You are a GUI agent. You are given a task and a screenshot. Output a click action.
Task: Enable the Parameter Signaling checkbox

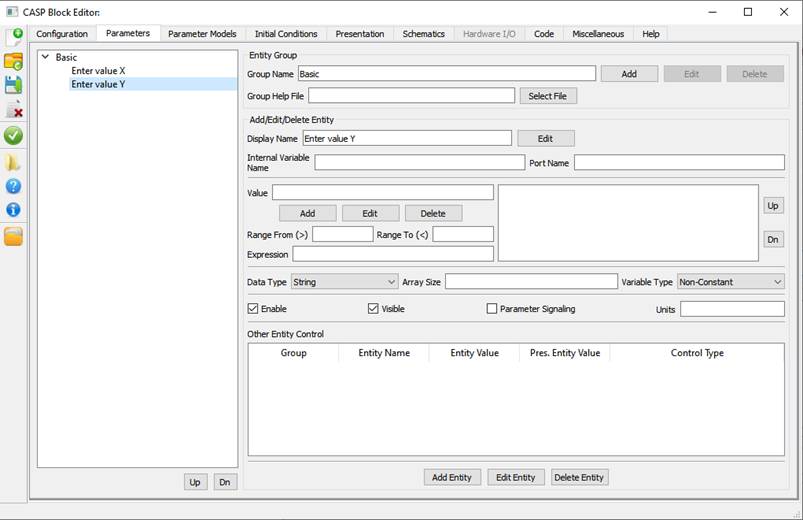(x=491, y=309)
